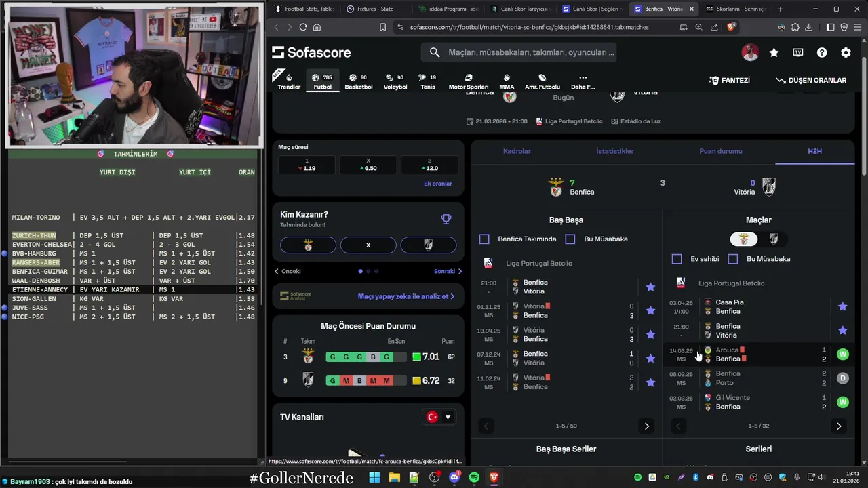The width and height of the screenshot is (868, 488).
Task: Favorite the Casa Pia-Benfica match star
Action: [842, 306]
